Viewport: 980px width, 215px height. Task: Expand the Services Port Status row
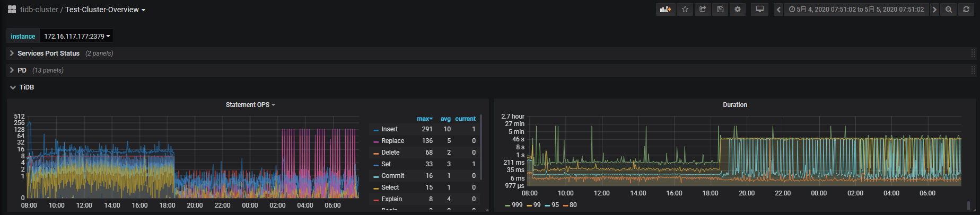[x=48, y=53]
